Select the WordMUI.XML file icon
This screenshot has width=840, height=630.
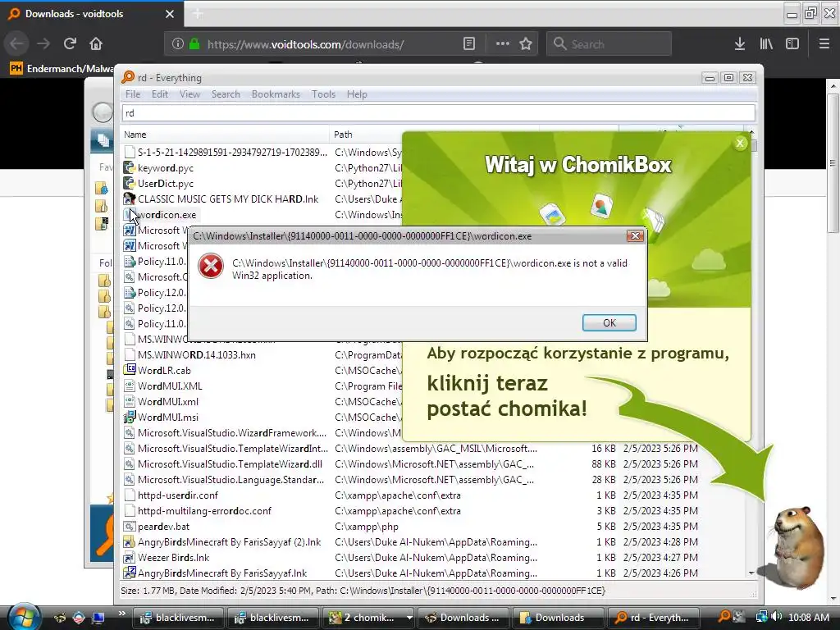129,386
